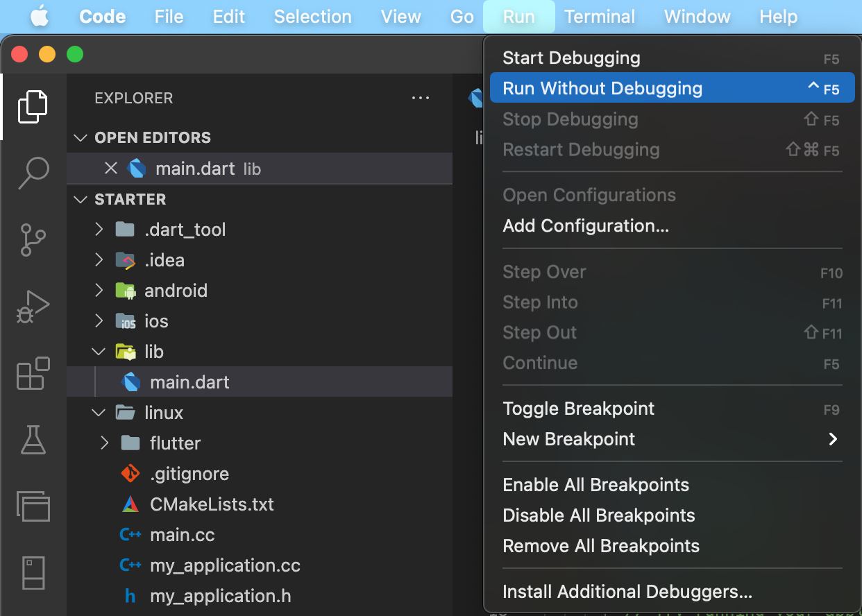Expand the flutter folder chevron
The image size is (862, 616).
(105, 443)
